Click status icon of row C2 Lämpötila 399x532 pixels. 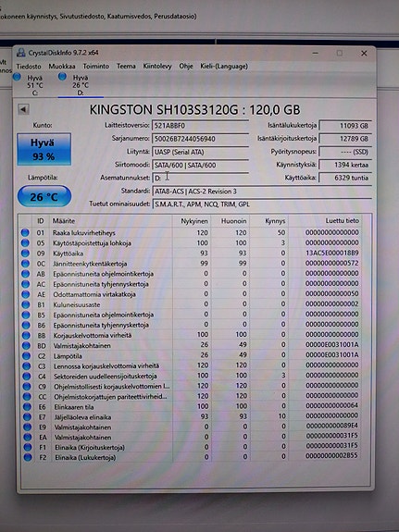(27, 356)
